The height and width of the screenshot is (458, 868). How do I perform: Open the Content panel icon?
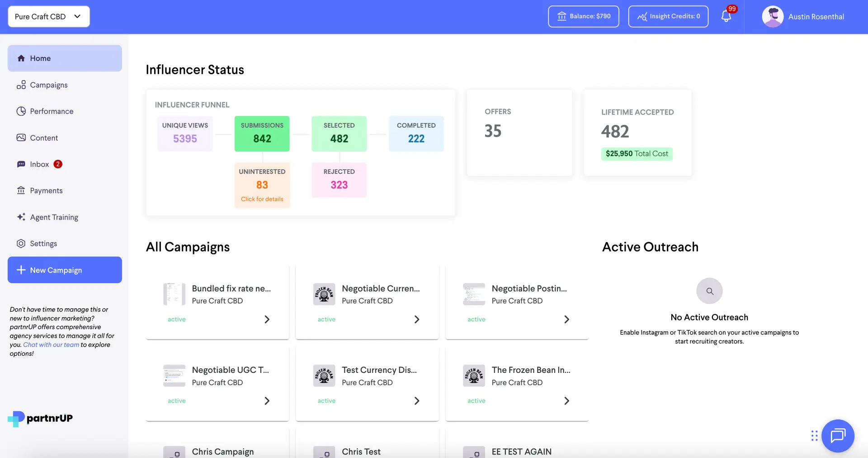click(x=21, y=138)
